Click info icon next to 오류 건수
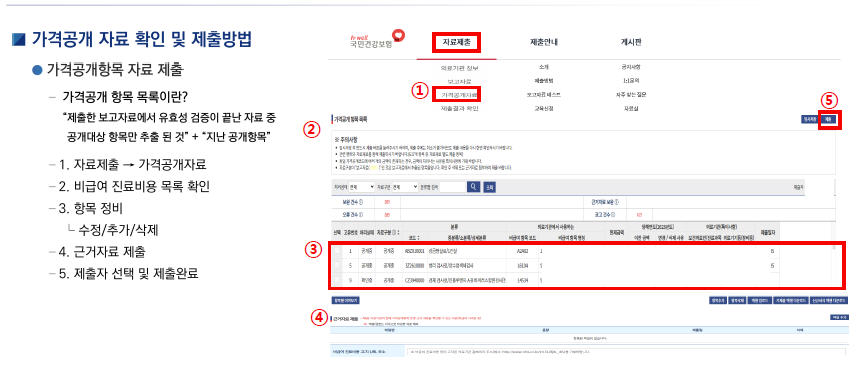Image resolution: width=858 pixels, height=381 pixels. coord(362,215)
